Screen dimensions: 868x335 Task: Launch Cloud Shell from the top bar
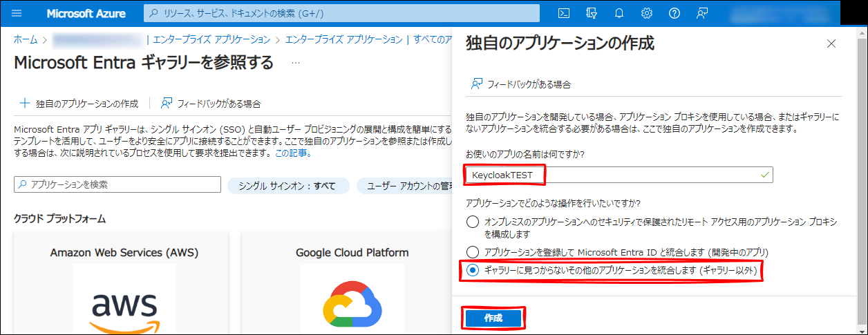coord(564,13)
